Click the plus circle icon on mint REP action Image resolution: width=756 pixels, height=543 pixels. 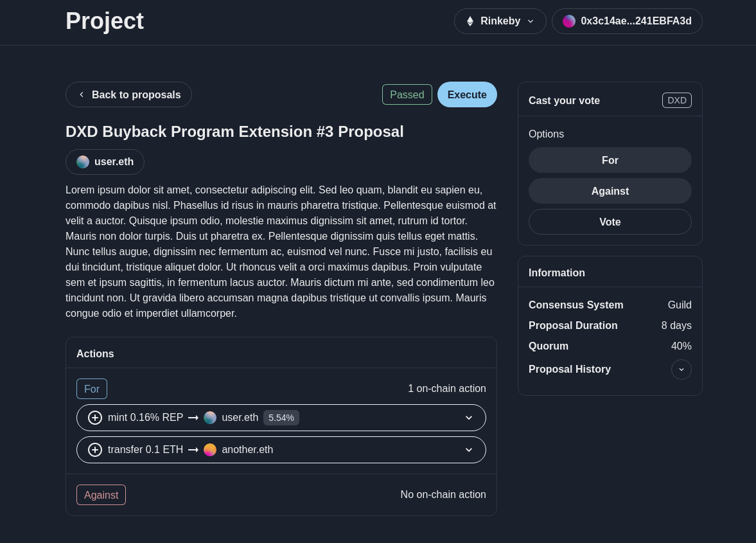pos(95,418)
